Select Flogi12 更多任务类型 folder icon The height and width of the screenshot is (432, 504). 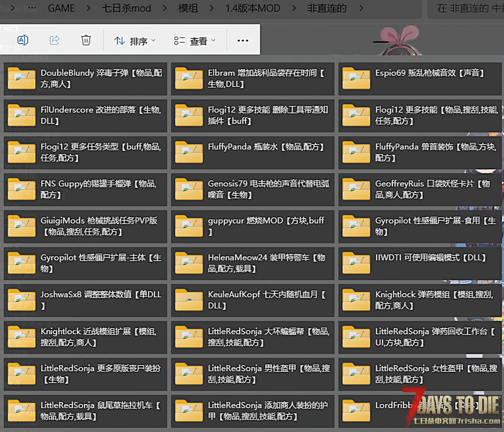[21, 152]
